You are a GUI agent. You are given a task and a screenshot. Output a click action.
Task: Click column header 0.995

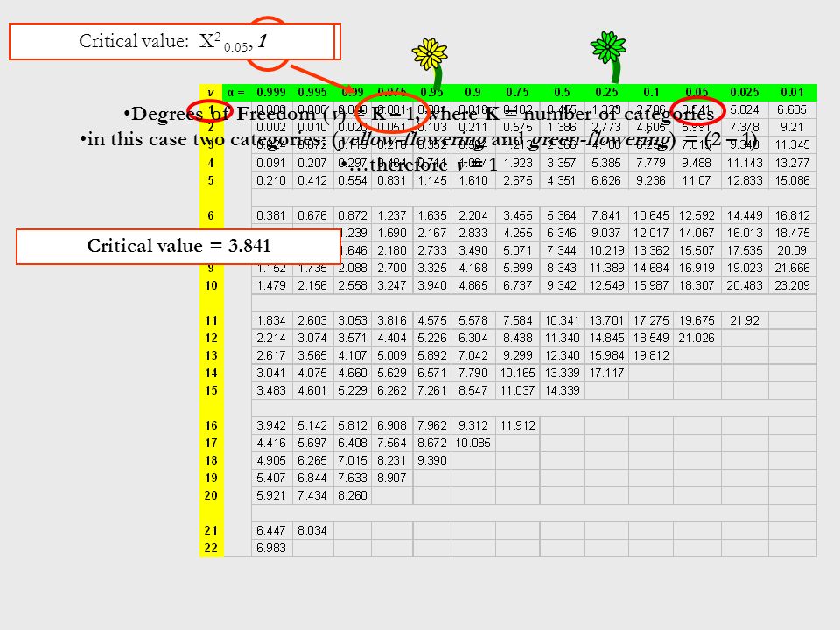[x=311, y=92]
